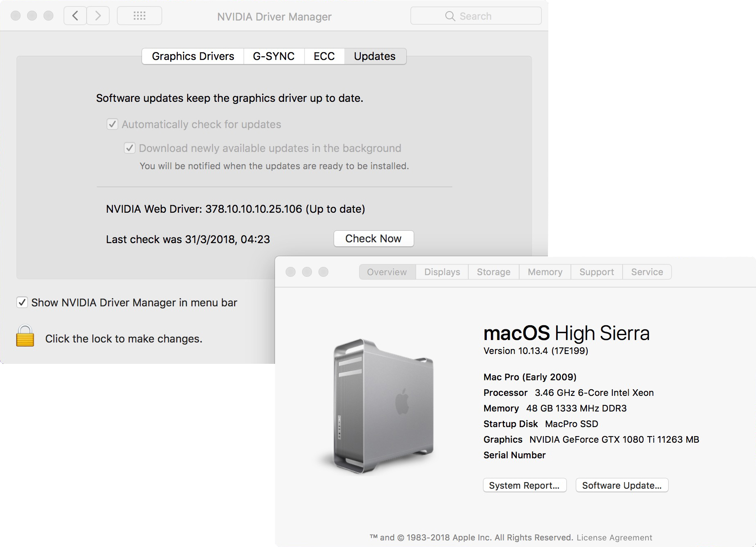Click the back arrow in NVIDIA Driver Manager
The image size is (756, 547).
click(75, 16)
